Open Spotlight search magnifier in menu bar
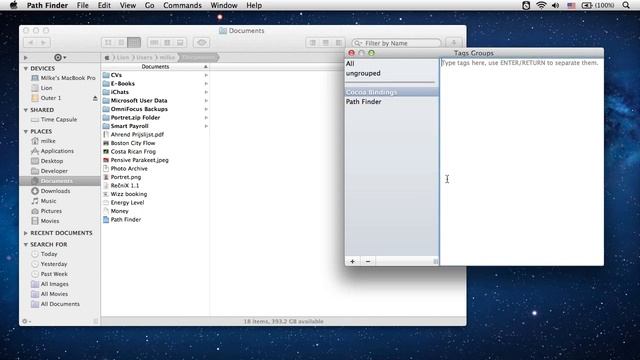640x360 pixels. pos(626,5)
